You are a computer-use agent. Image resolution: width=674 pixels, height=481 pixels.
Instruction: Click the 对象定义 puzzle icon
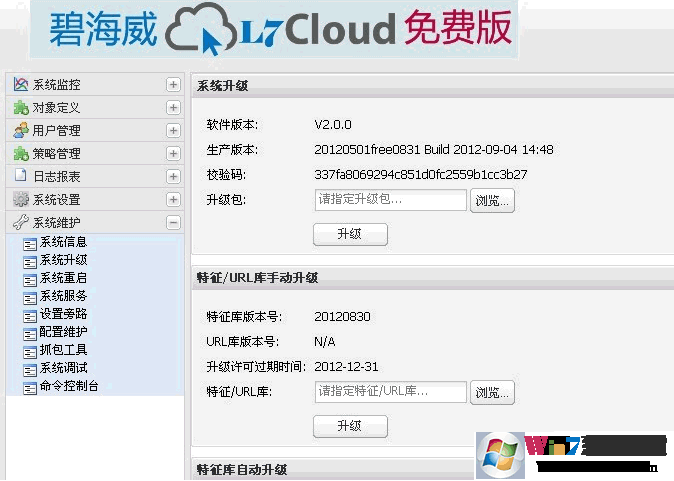(x=21, y=107)
